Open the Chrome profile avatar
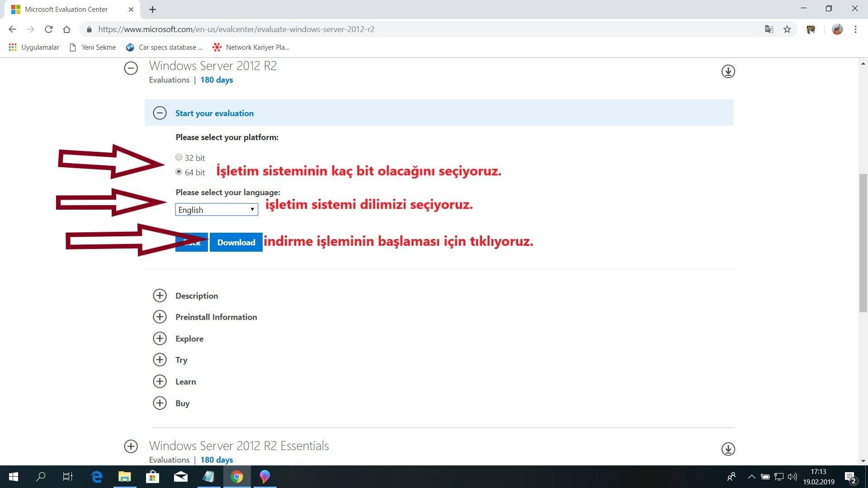The height and width of the screenshot is (488, 868). pos(837,29)
